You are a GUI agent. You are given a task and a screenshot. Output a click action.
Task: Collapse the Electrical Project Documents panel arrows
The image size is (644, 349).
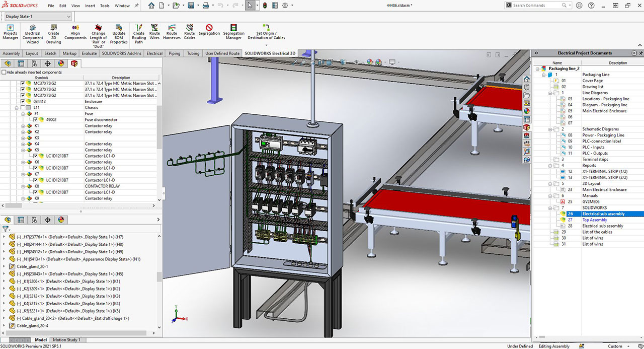click(536, 53)
